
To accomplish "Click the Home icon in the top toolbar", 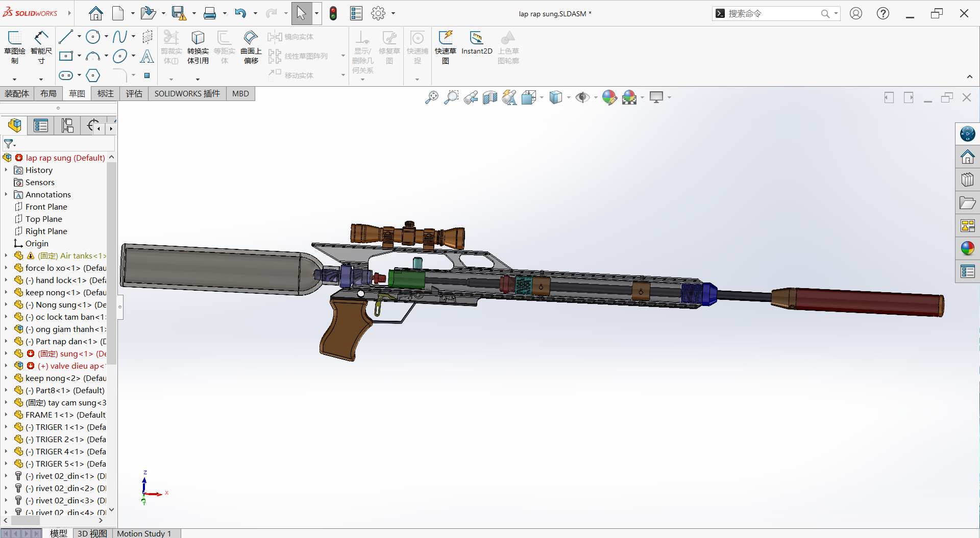I will point(96,13).
